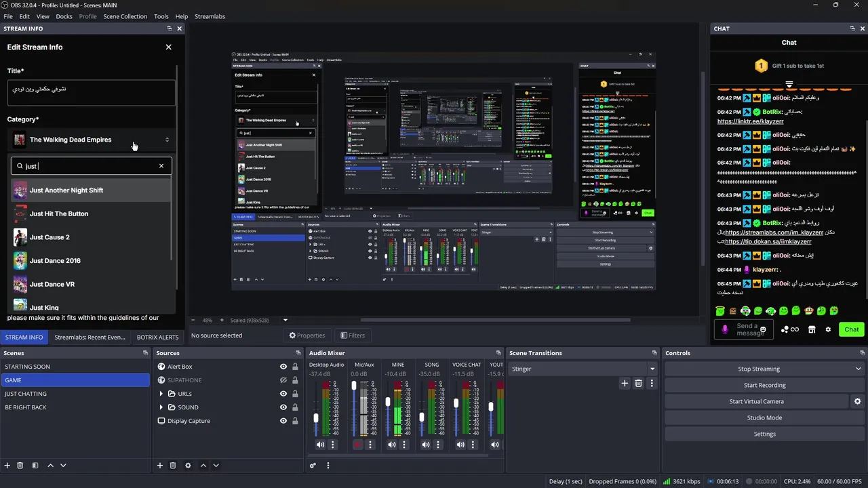Open the File menu

pyautogui.click(x=8, y=16)
